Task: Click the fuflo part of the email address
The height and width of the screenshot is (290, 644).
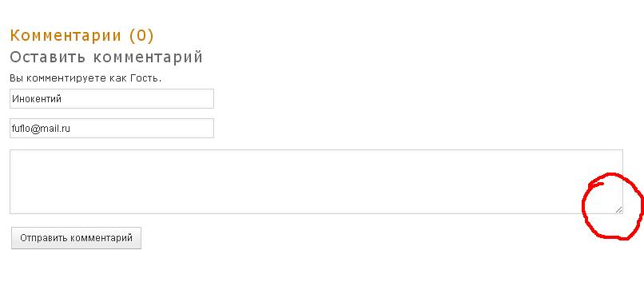Action: tap(21, 129)
